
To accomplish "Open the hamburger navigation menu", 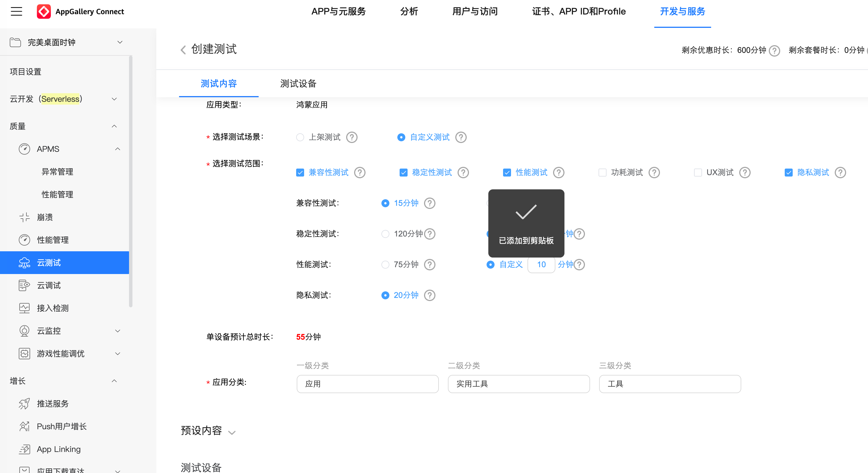I will [16, 11].
